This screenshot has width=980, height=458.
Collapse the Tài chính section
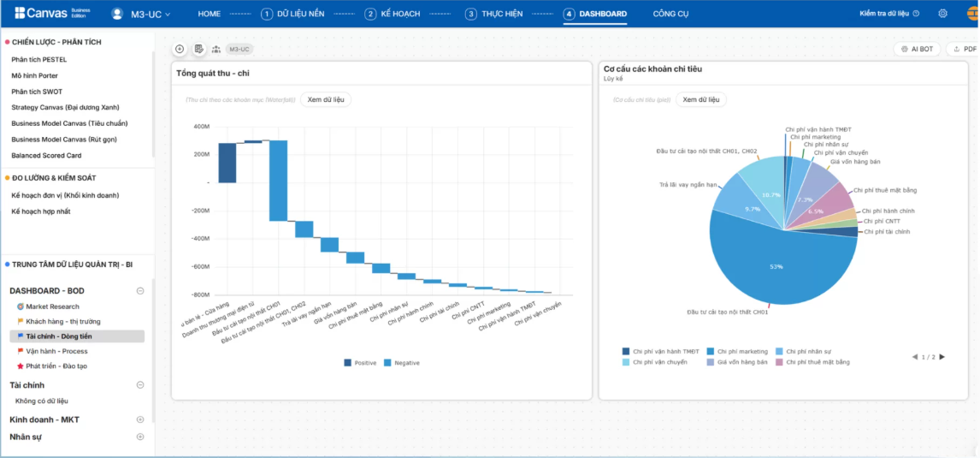pos(140,385)
